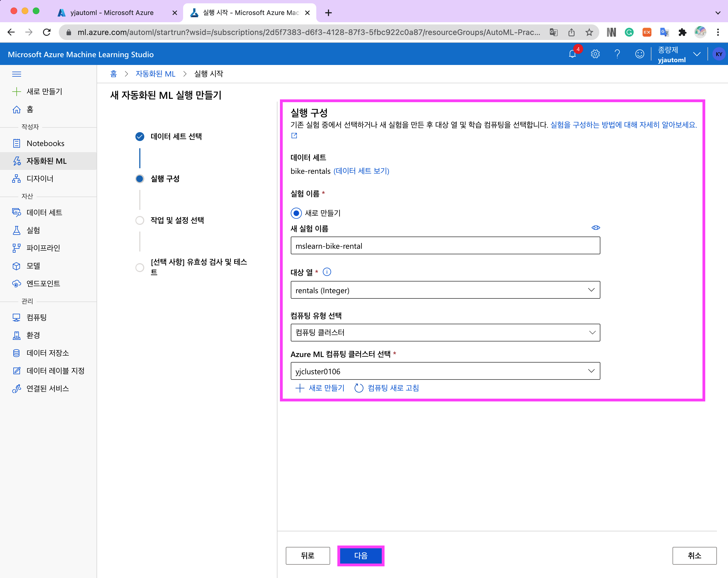This screenshot has width=728, height=578.
Task: Click the new experiment name input field
Action: click(445, 246)
